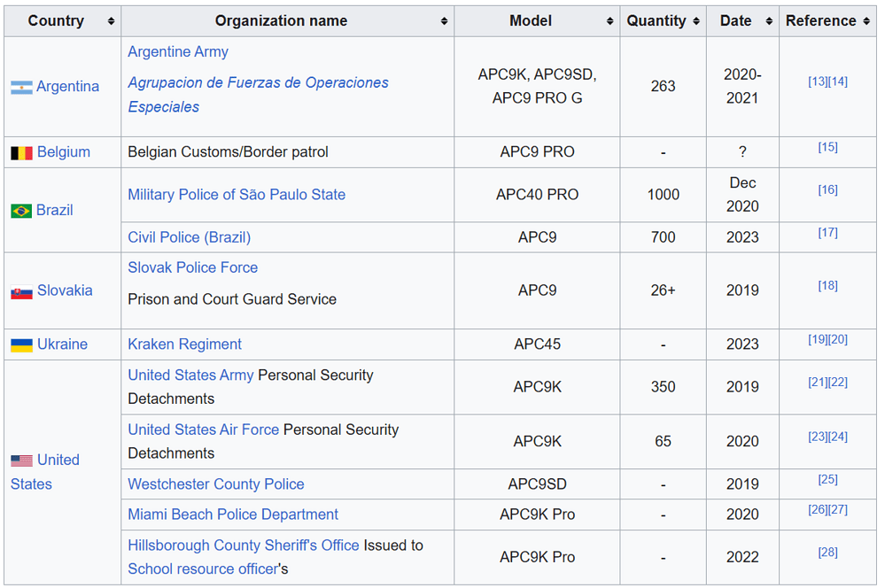
Task: Open the School resource officer link
Action: point(203,569)
